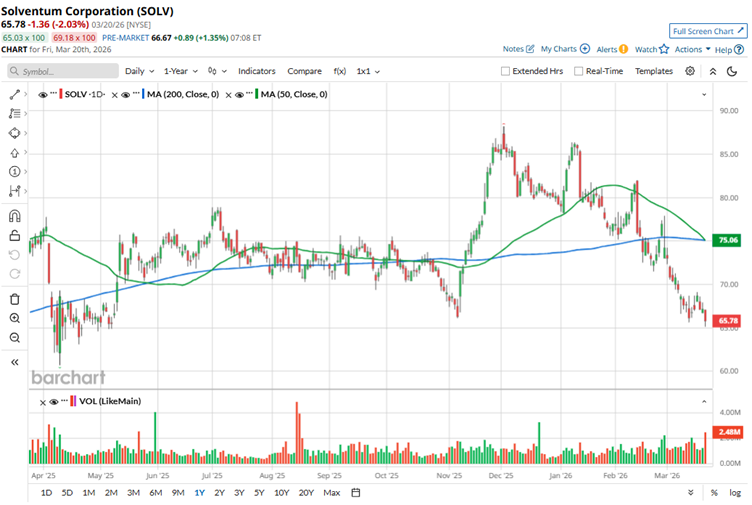Open the f(x) expressions menu
Image resolution: width=752 pixels, height=505 pixels.
(340, 71)
